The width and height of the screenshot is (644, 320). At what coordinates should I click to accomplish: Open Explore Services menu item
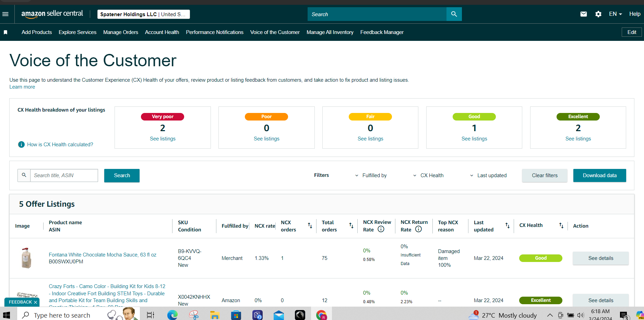pyautogui.click(x=77, y=32)
